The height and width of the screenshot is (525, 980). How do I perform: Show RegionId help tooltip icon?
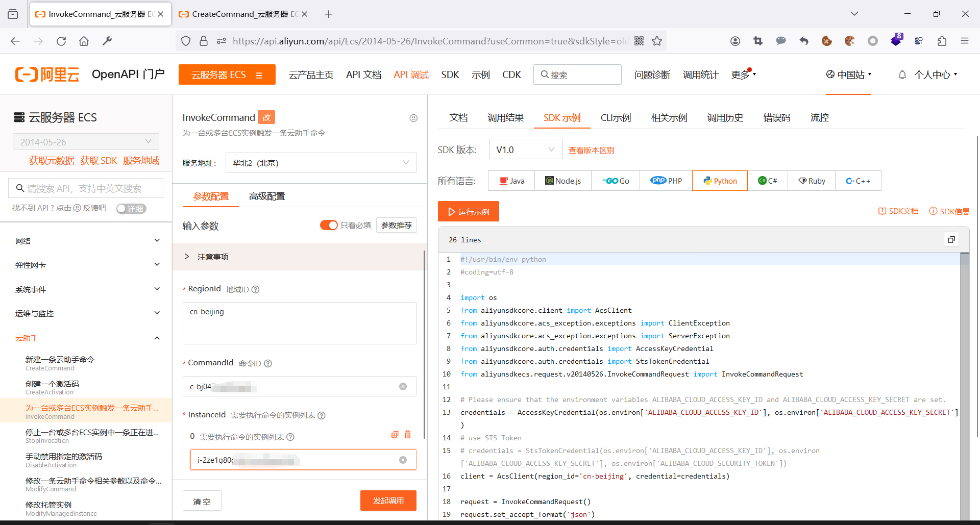point(256,289)
